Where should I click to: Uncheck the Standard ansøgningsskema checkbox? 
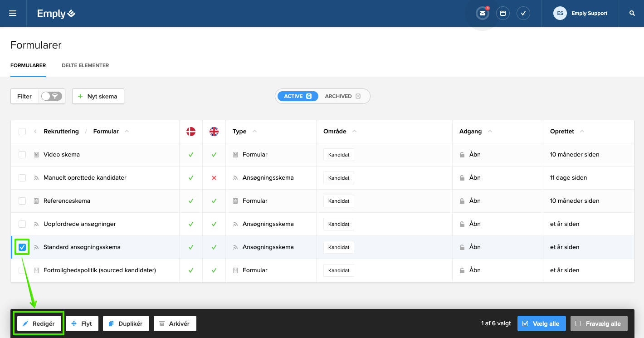click(22, 247)
